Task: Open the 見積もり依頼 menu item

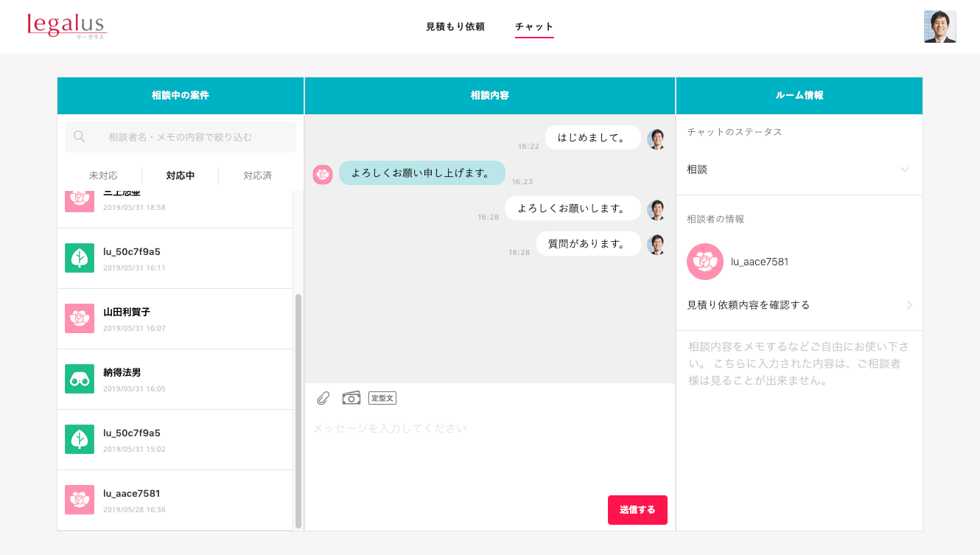Action: point(455,27)
